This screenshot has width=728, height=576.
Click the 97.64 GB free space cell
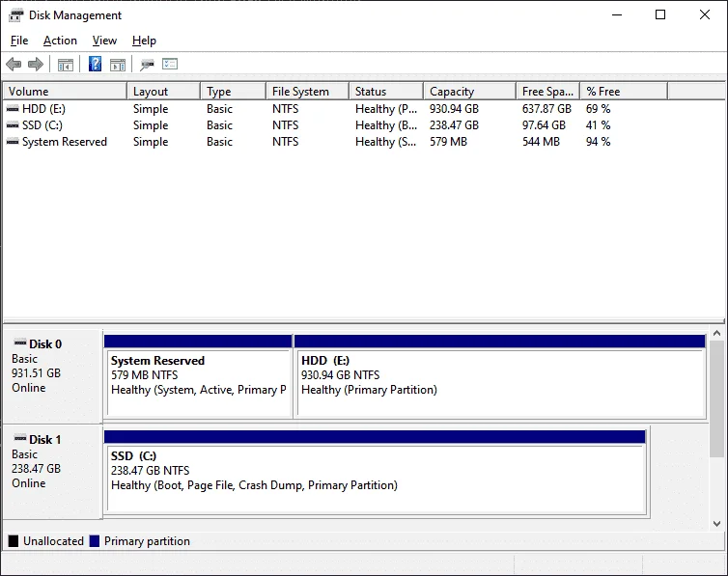pyautogui.click(x=544, y=125)
